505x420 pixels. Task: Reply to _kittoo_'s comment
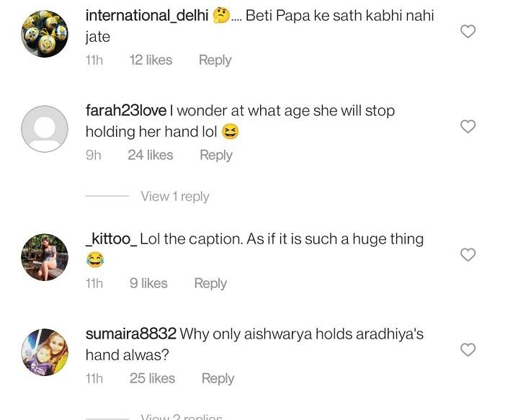click(210, 284)
